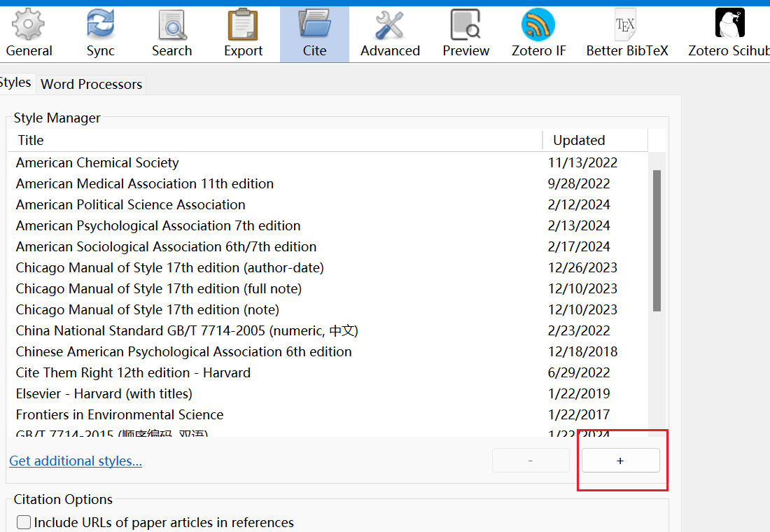Open the Sync preferences pane
Image resolution: width=770 pixels, height=532 pixels.
click(x=101, y=33)
